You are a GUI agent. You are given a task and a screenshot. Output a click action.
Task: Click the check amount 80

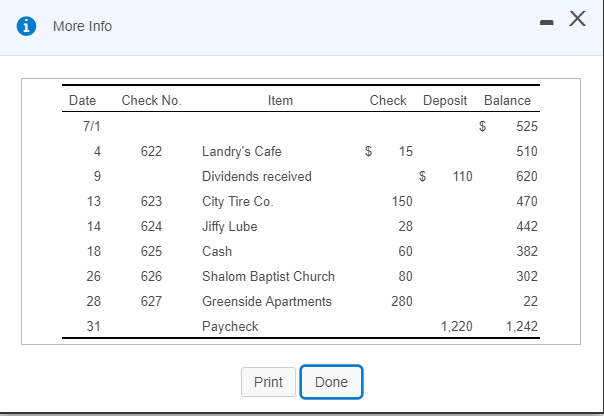(x=405, y=277)
